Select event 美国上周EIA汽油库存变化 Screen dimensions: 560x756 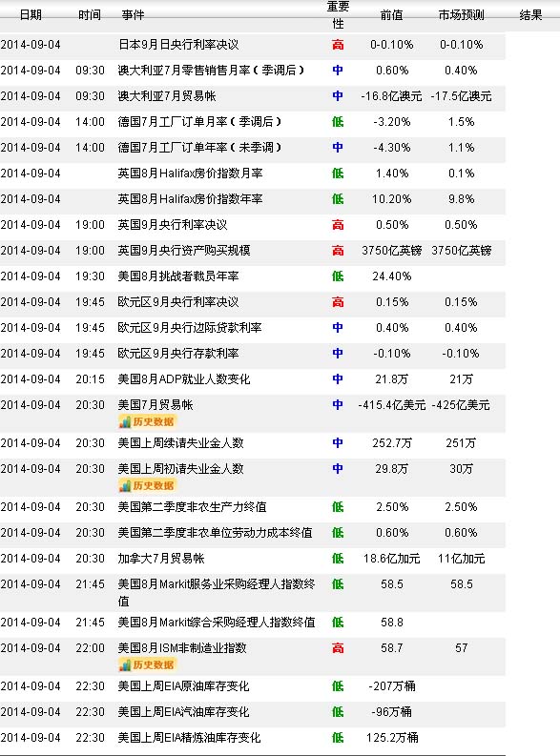(x=183, y=712)
